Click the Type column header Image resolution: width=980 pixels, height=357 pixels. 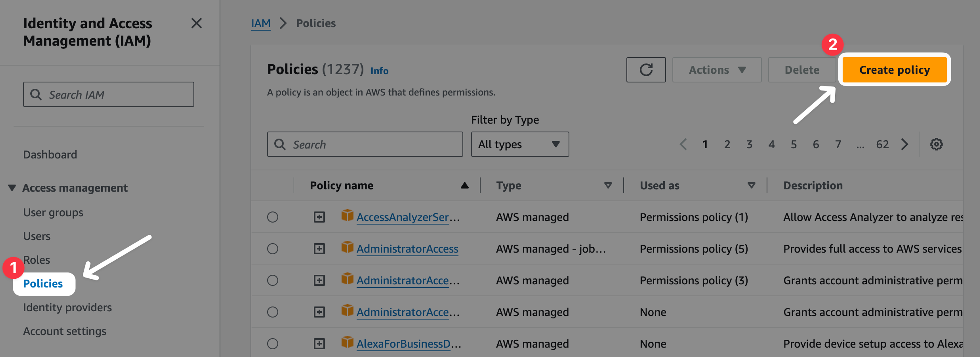click(509, 186)
